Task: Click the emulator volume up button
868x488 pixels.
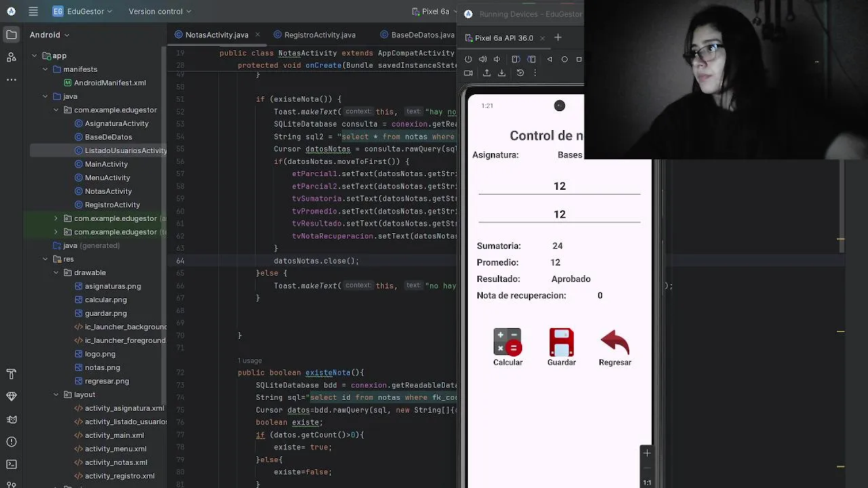Action: pyautogui.click(x=483, y=59)
